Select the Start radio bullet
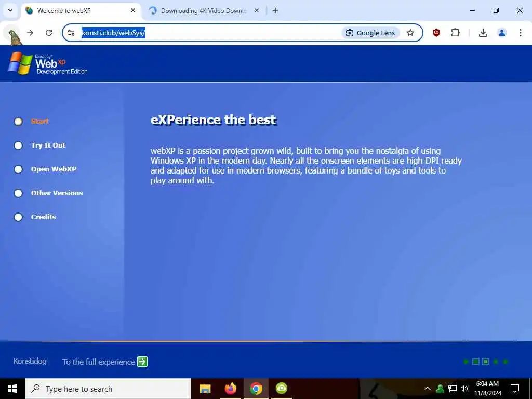The width and height of the screenshot is (532, 399). click(x=18, y=122)
